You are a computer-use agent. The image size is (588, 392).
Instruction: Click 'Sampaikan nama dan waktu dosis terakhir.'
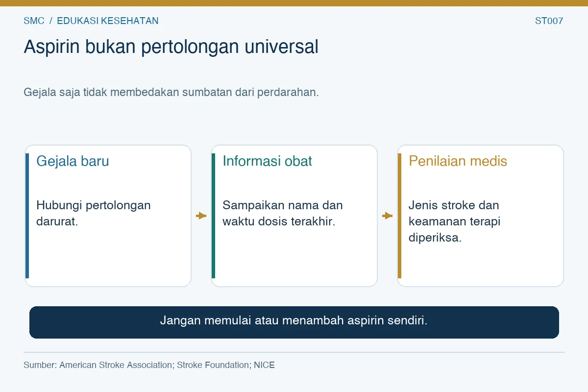283,213
